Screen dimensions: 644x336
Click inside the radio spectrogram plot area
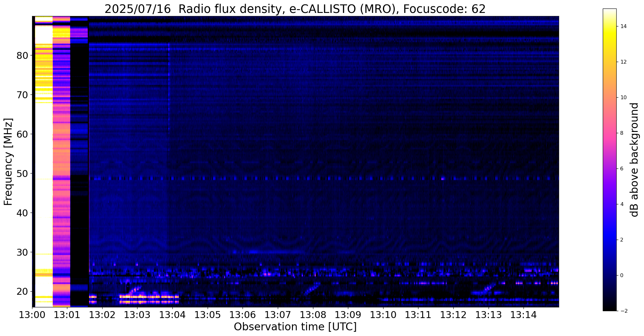[295, 162]
